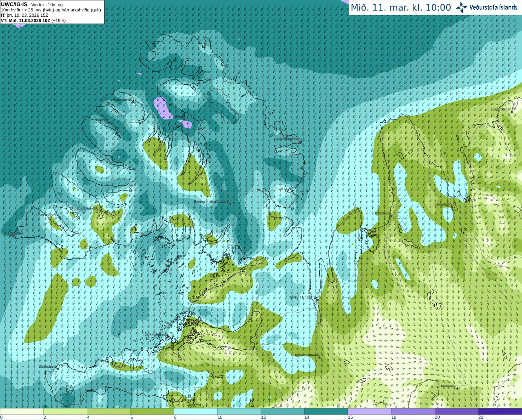Click the 0–2 pale yellow legend swatch
The height and width of the screenshot is (420, 522).
pyautogui.click(x=22, y=411)
